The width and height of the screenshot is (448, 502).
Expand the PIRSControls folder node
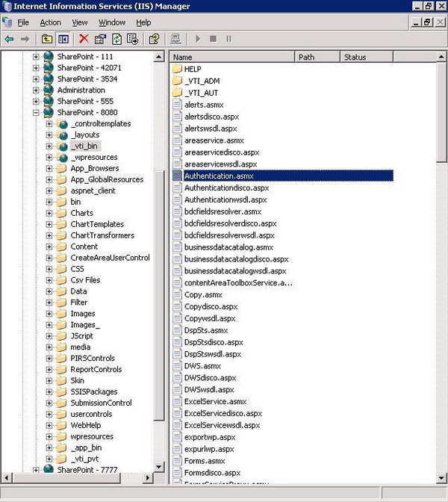[49, 359]
